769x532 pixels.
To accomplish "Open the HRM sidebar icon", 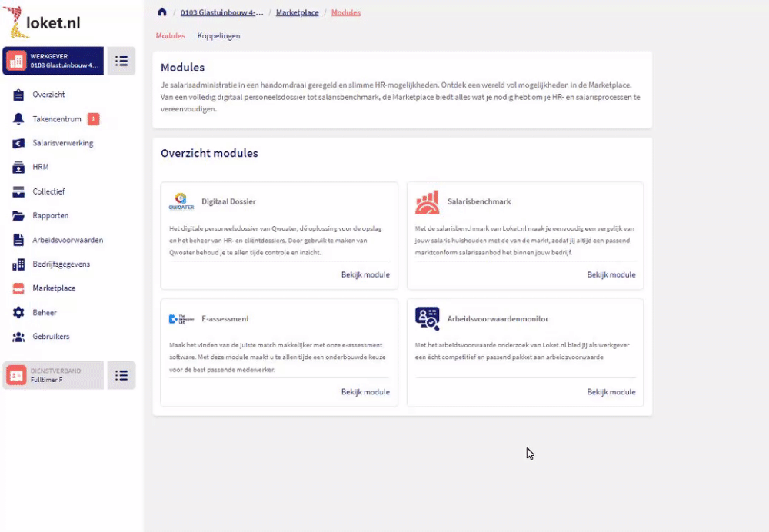I will pos(18,167).
